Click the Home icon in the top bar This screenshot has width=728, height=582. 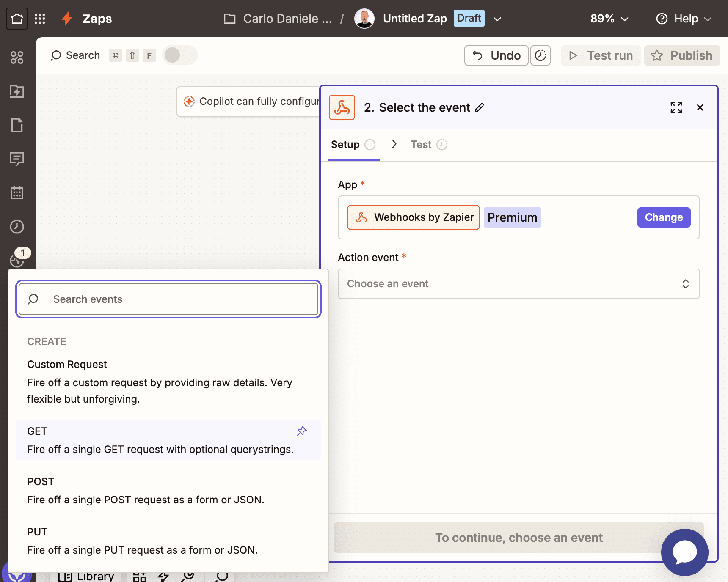(17, 18)
